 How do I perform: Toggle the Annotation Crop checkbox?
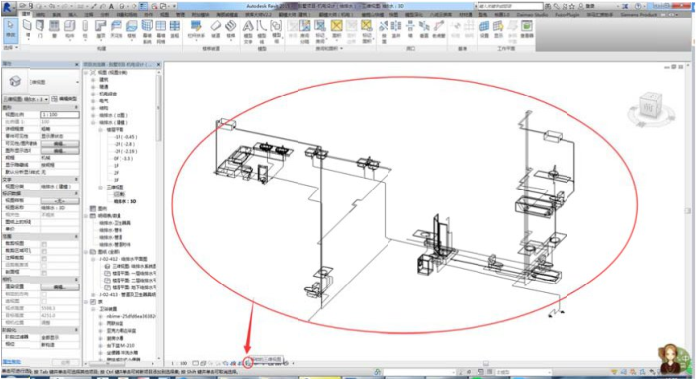44,258
